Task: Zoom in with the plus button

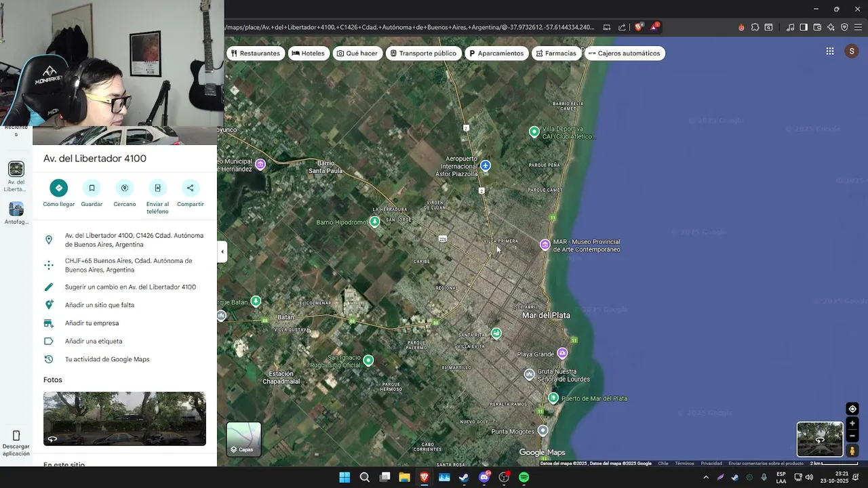Action: pyautogui.click(x=852, y=424)
